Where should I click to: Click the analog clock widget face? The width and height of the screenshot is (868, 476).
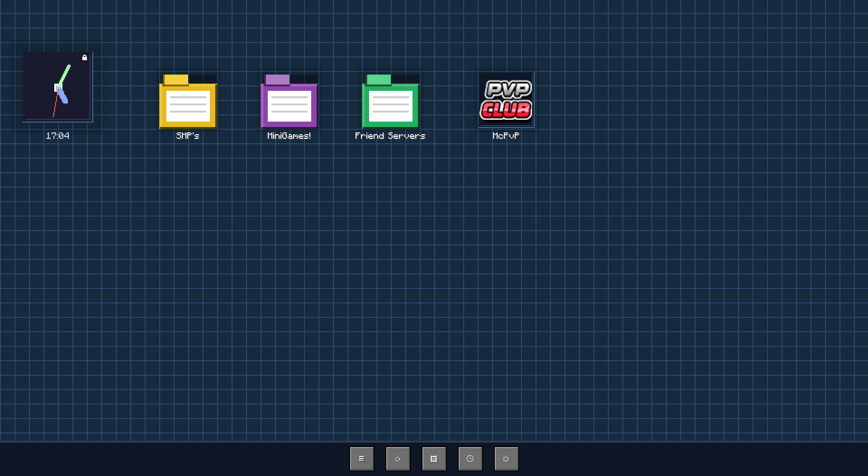[57, 87]
